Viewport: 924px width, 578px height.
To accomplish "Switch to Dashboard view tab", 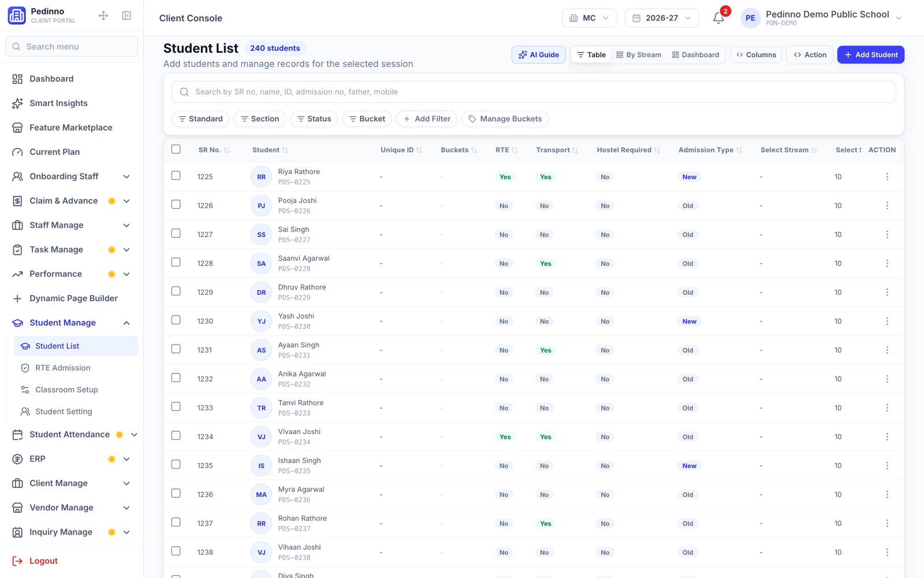I will click(695, 55).
